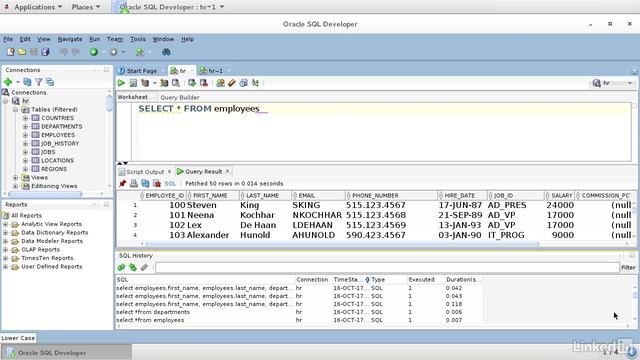Screen dimensions: 640x360
Task: Click the Rollback icon in worksheet toolbar
Action: pos(204,83)
